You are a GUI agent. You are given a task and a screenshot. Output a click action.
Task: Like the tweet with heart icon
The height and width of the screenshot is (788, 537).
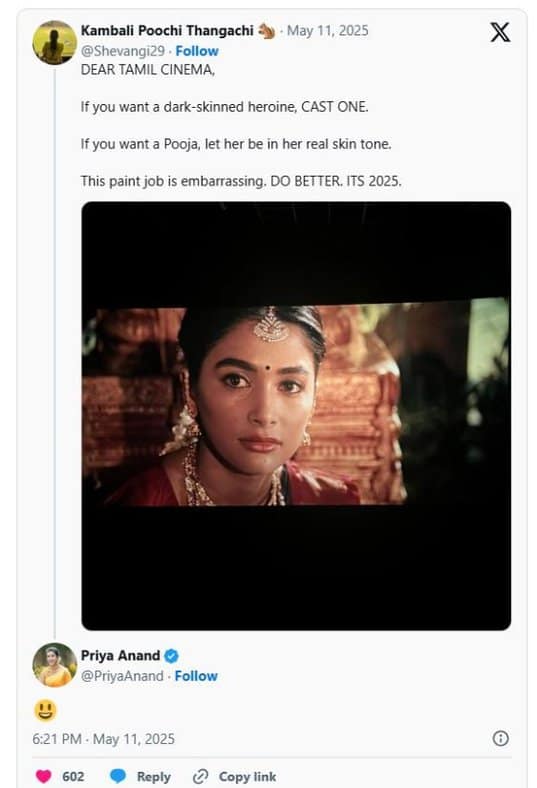(44, 776)
